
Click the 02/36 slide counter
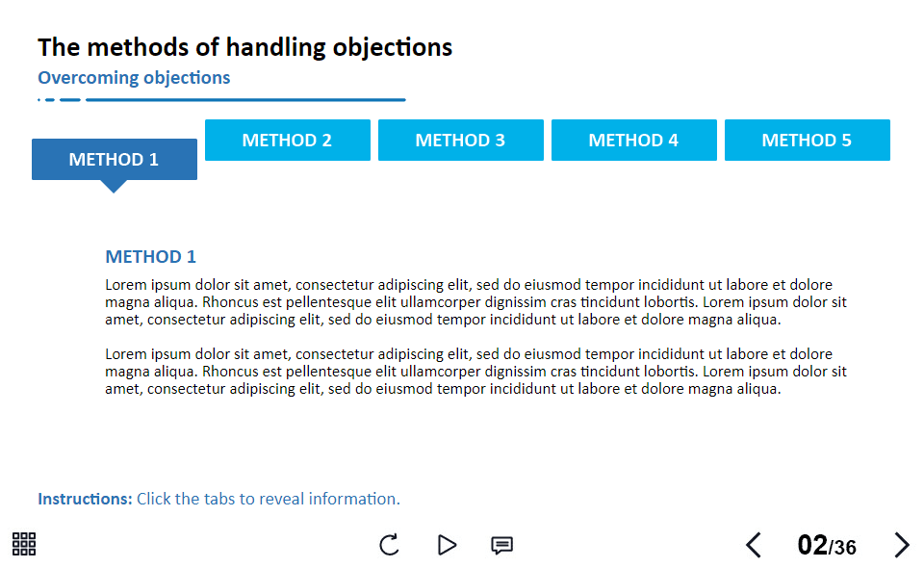(827, 545)
